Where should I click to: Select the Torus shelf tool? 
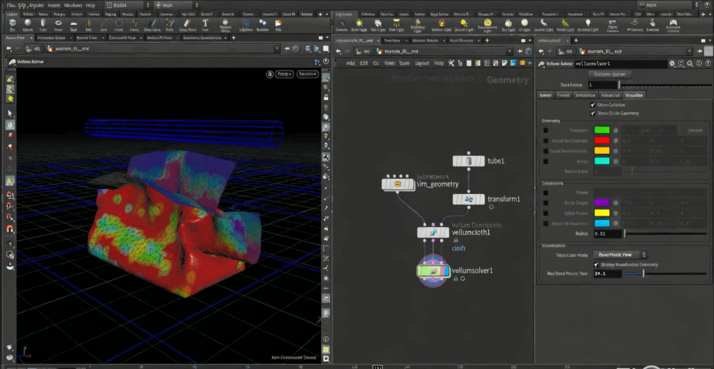pos(58,25)
